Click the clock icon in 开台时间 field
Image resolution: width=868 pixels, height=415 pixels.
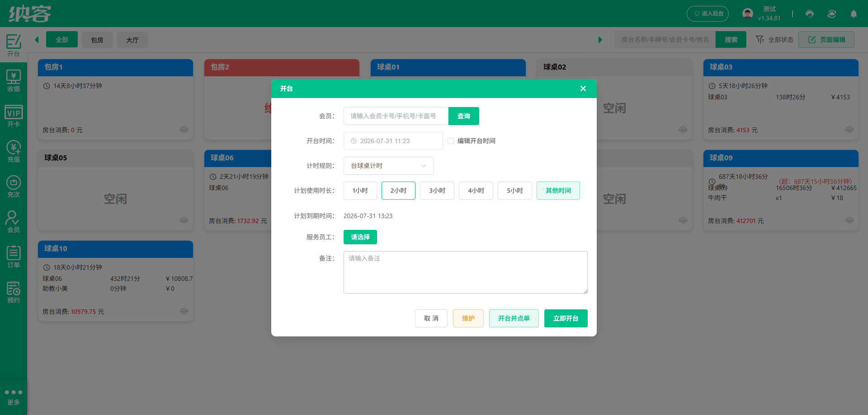click(x=354, y=141)
